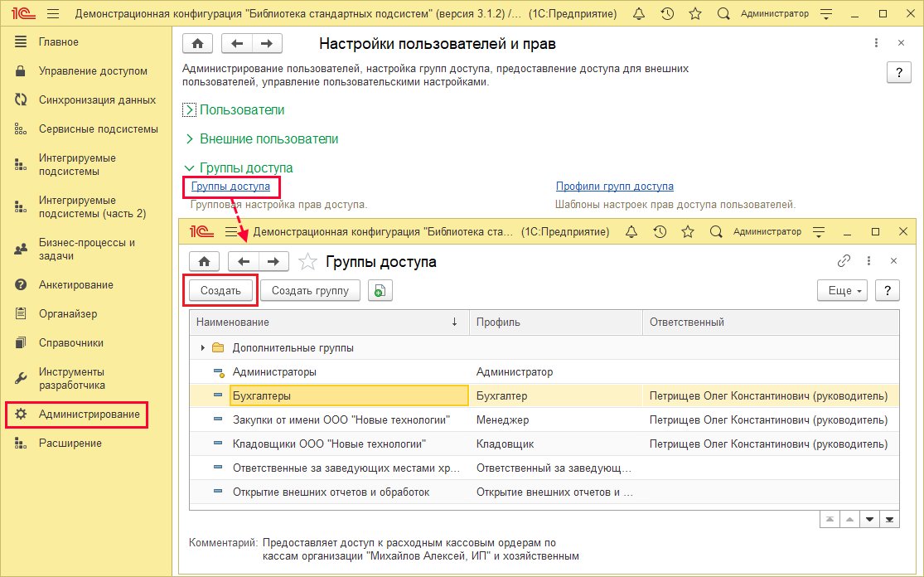Go forward in Группы доступа window
This screenshot has width=924, height=577.
273,261
